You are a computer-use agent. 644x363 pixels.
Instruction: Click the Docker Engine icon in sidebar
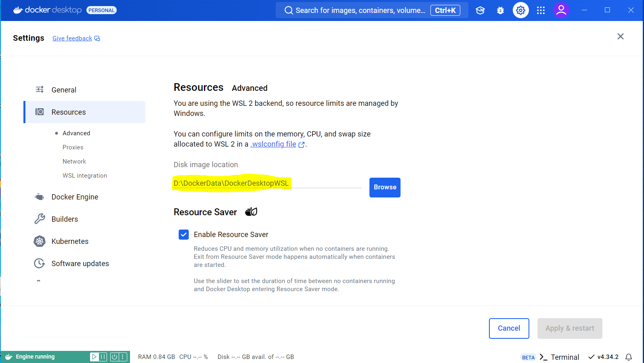coord(40,197)
